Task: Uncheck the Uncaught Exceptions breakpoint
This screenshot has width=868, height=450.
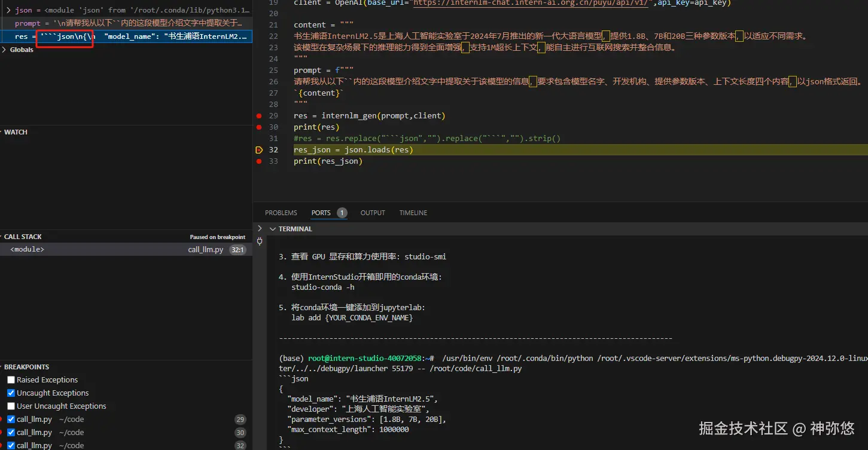Action: (11, 393)
